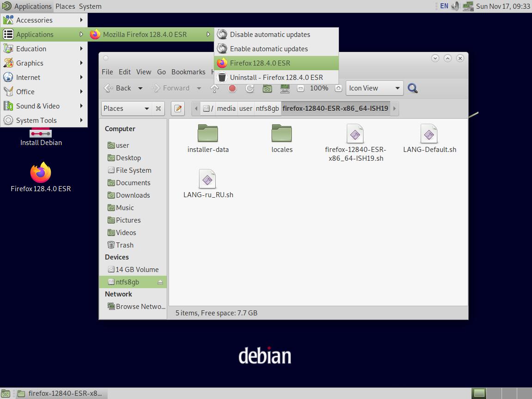
Task: Open Bookmarks menu in file manager
Action: point(188,72)
